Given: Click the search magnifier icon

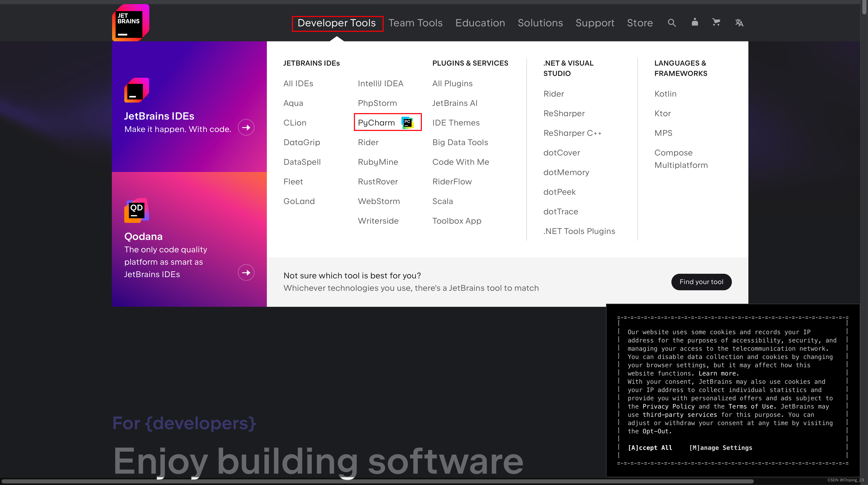Looking at the screenshot, I should coord(672,23).
